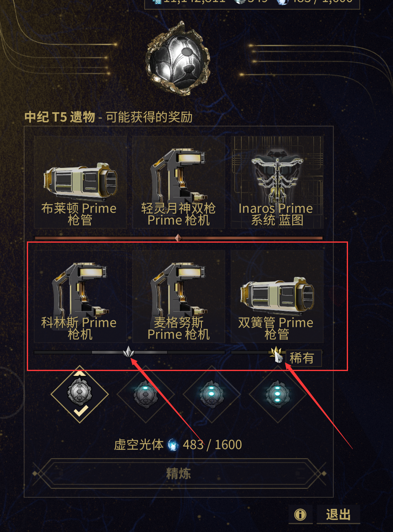Click the 科林斯 Prime 枪机 reward

point(80,296)
